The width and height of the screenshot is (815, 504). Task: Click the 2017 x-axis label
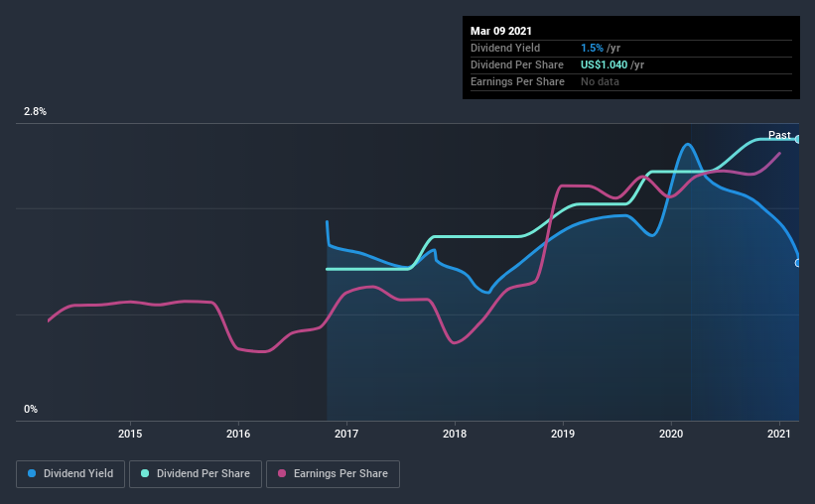(346, 434)
